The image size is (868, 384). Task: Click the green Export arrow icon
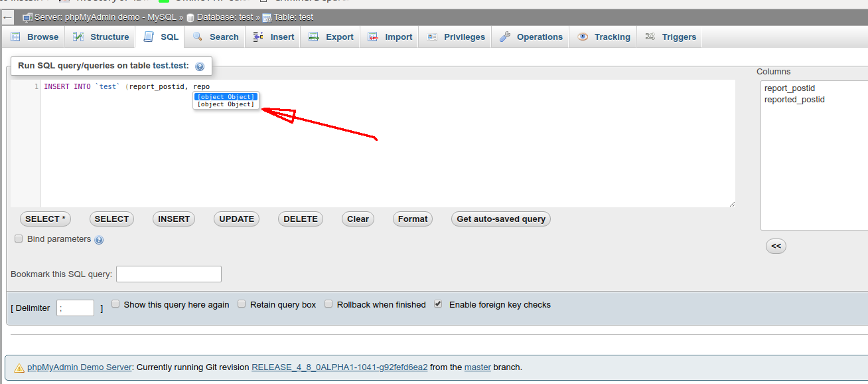pos(313,37)
